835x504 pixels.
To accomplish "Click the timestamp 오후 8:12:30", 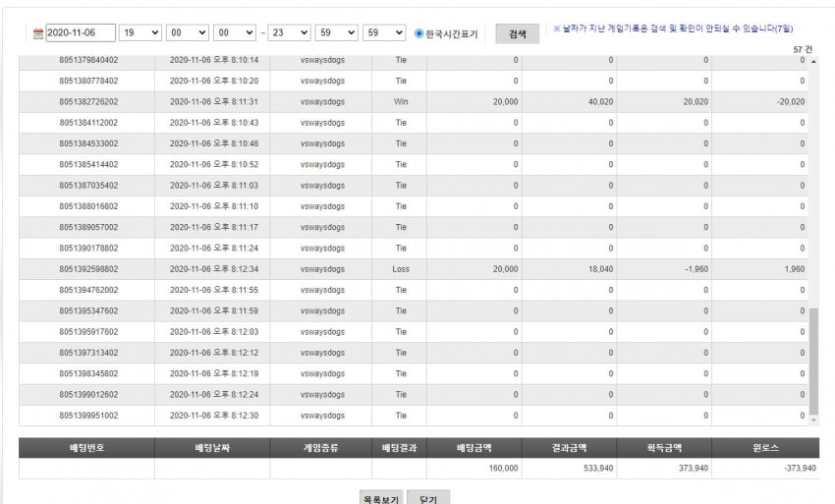I will (236, 416).
